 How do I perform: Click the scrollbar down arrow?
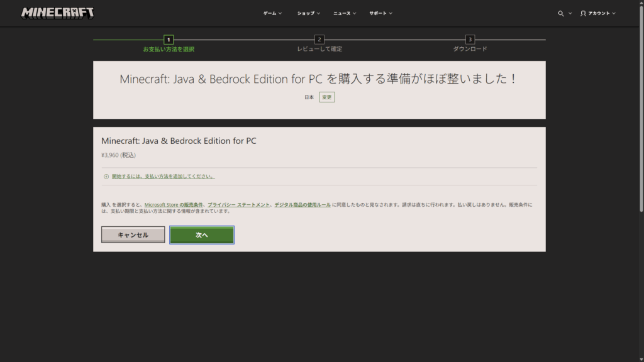coord(641,359)
